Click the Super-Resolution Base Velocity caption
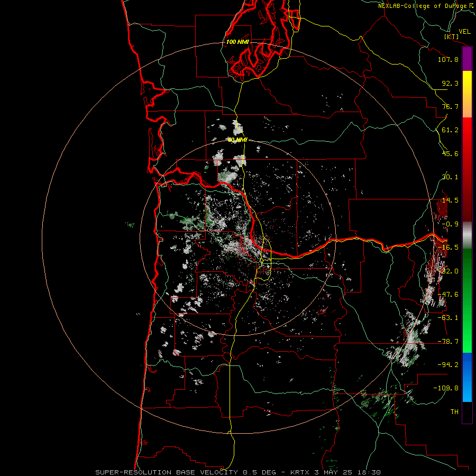This screenshot has height=476, width=476. point(237,472)
